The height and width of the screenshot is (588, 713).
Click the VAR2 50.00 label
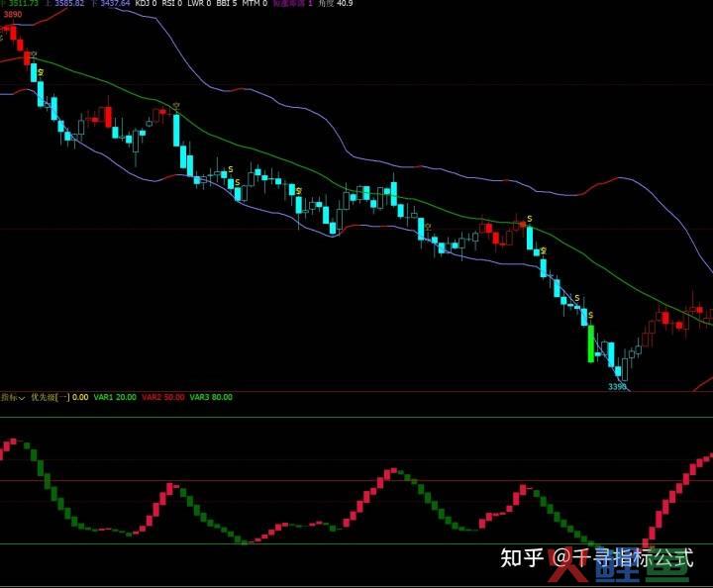tap(163, 397)
